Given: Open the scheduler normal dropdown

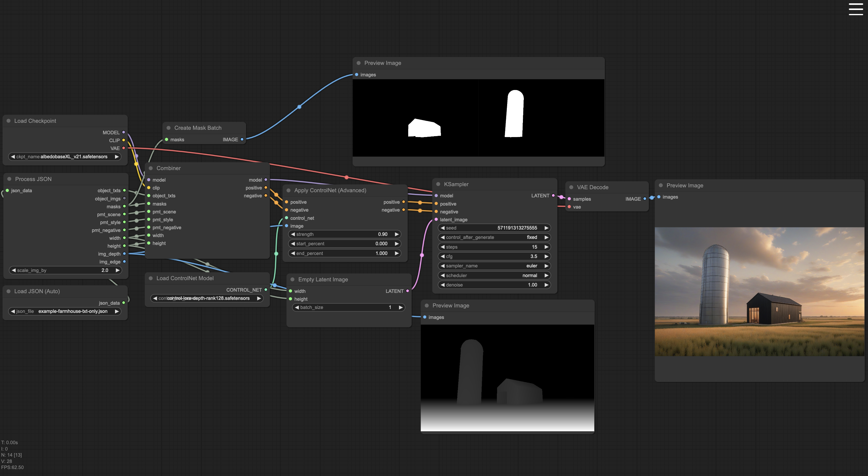Looking at the screenshot, I should click(x=494, y=275).
